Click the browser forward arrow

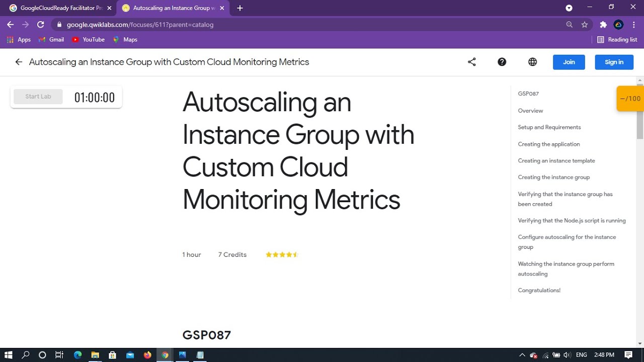(26, 25)
